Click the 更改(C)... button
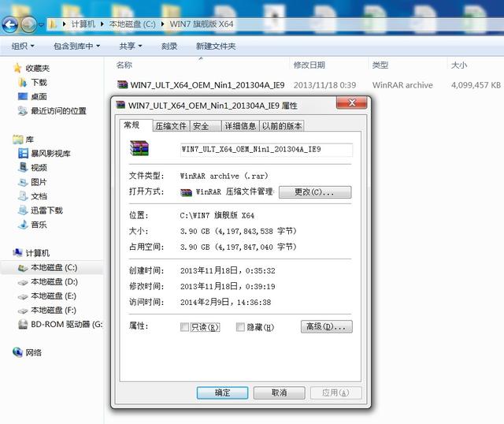The width and height of the screenshot is (504, 424). 315,192
